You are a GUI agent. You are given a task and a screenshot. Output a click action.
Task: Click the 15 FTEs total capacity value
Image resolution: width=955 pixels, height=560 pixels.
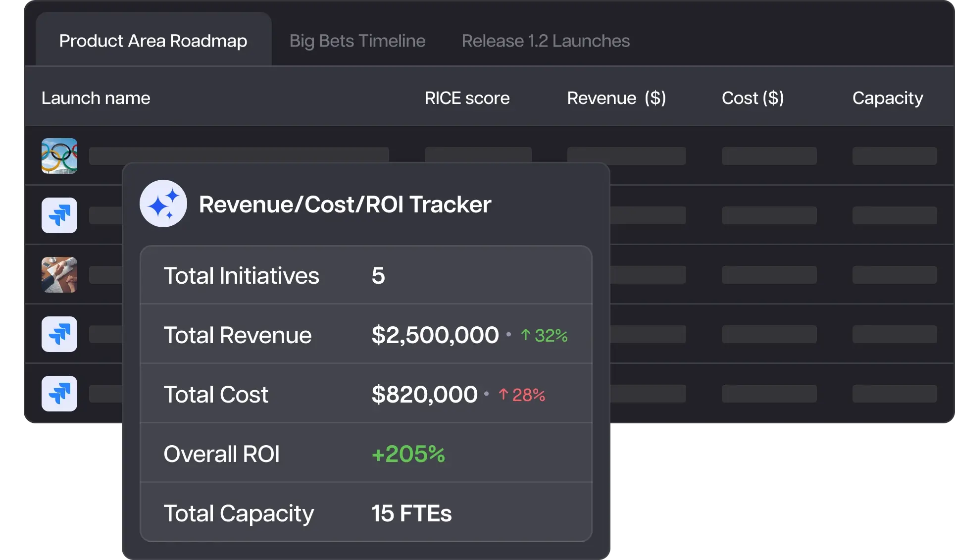(411, 513)
